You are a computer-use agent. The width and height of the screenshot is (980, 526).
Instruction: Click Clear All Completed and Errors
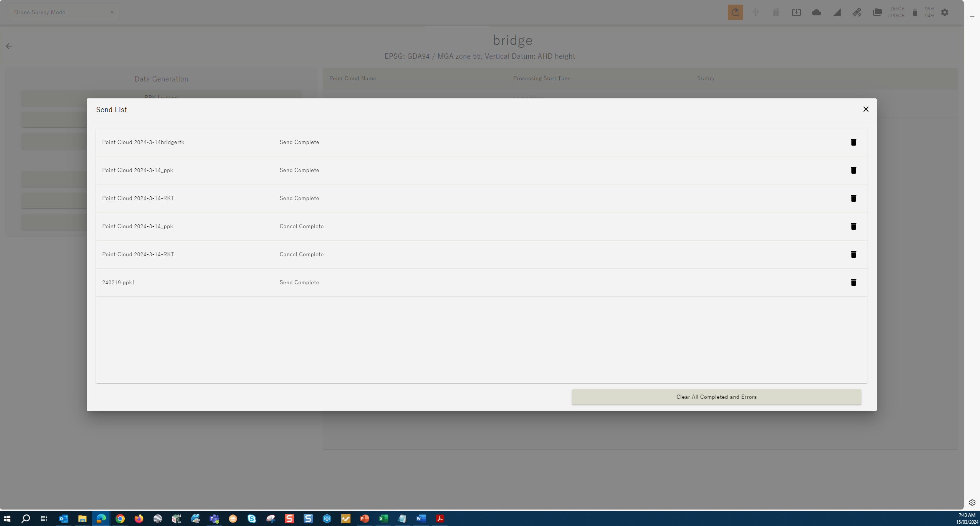(716, 397)
